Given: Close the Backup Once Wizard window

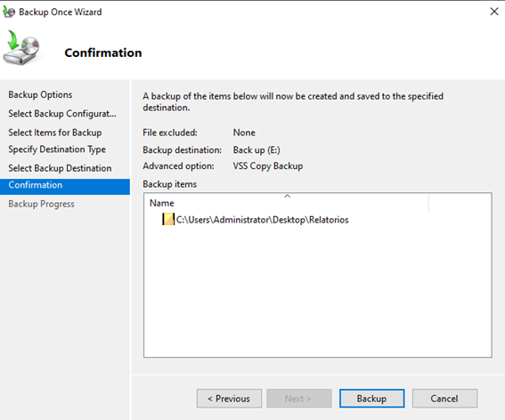Looking at the screenshot, I should (x=494, y=12).
